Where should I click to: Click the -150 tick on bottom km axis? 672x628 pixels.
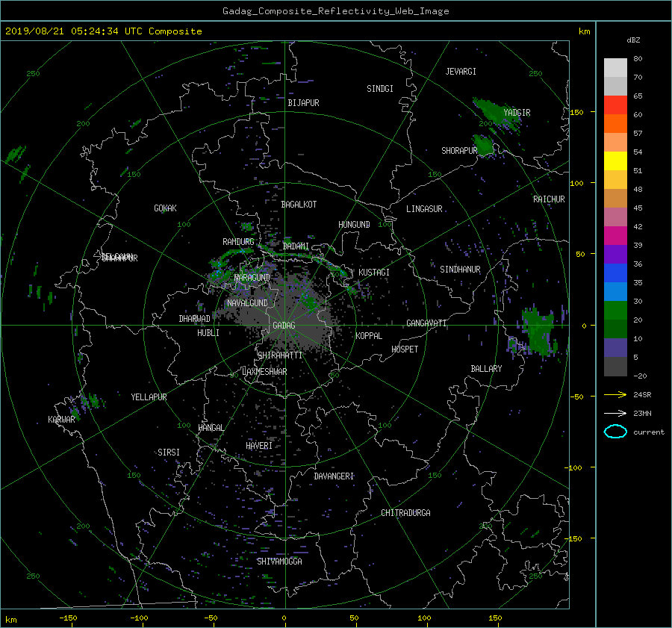(x=68, y=618)
